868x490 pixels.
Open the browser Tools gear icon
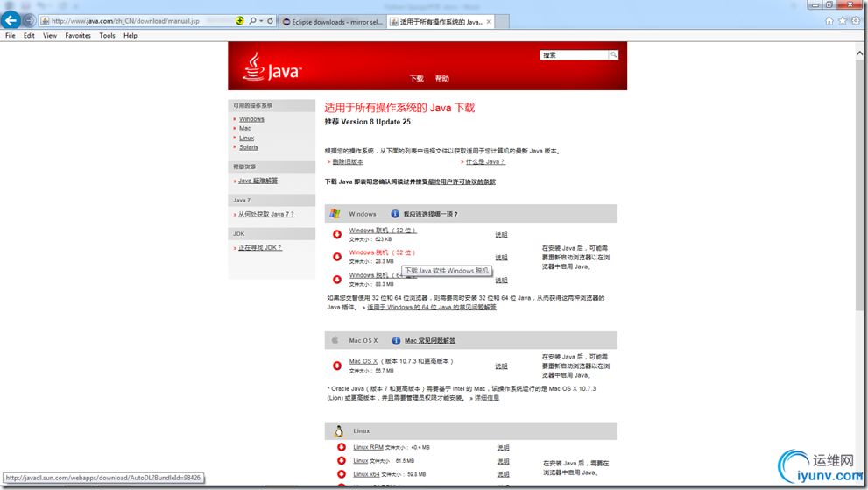coord(855,20)
